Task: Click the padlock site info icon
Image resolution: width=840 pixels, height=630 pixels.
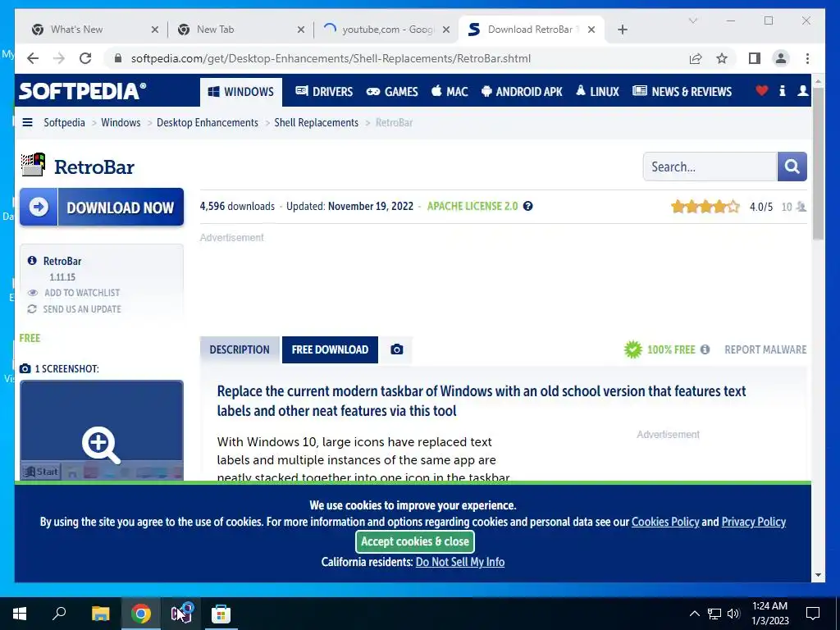Action: [x=118, y=58]
